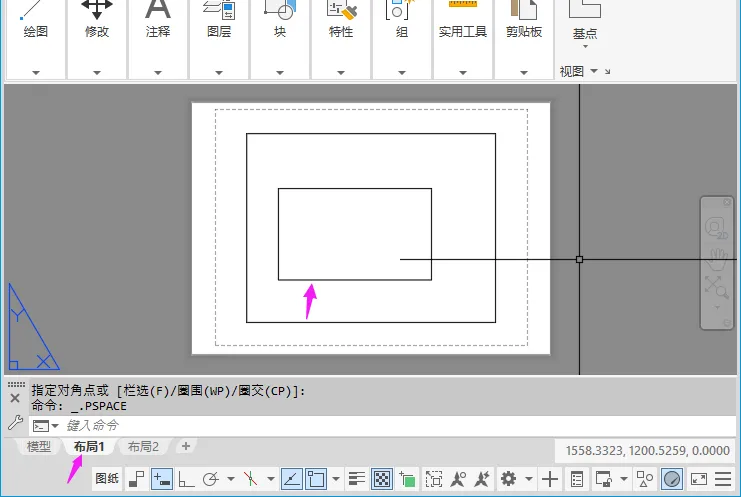Image resolution: width=741 pixels, height=497 pixels.
Task: Open the 特性 panel
Action: pyautogui.click(x=341, y=32)
